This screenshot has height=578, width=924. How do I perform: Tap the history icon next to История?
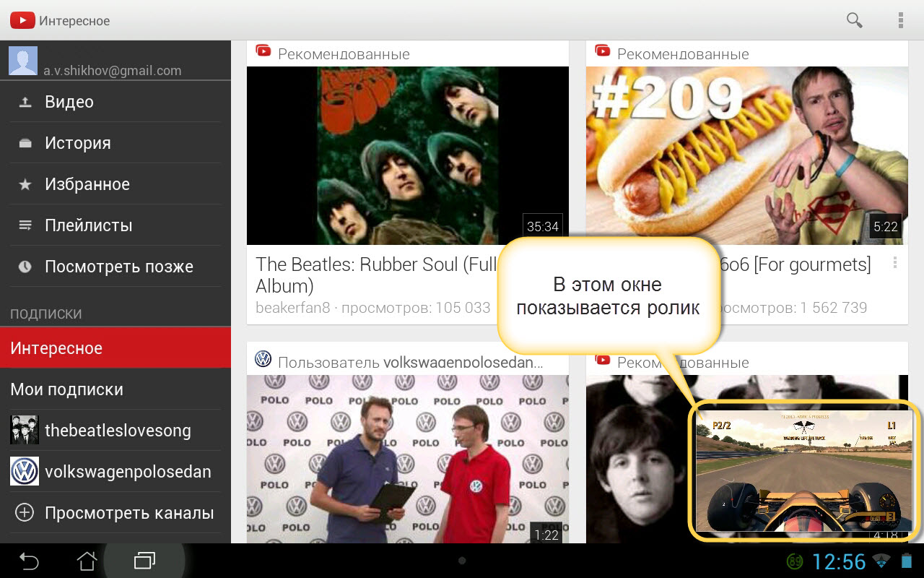click(x=25, y=143)
